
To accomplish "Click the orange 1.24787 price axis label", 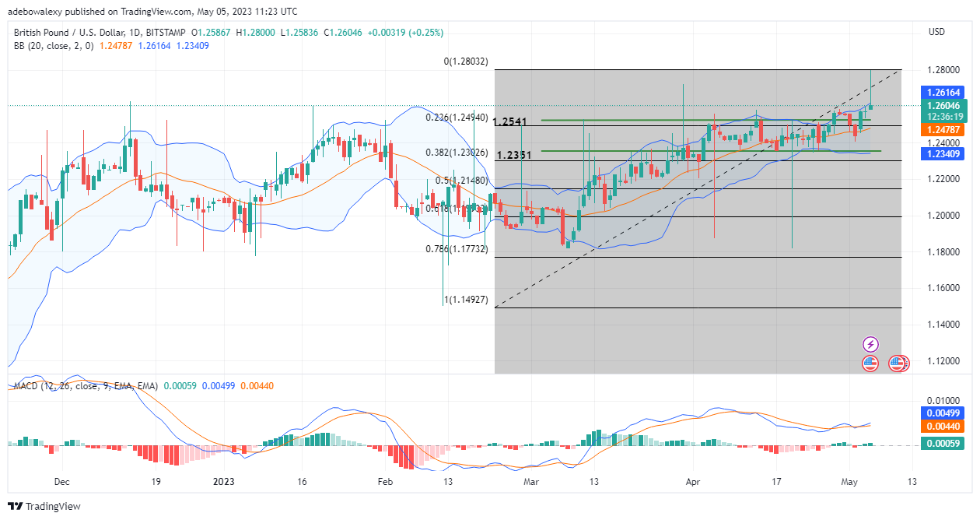I will [x=943, y=130].
